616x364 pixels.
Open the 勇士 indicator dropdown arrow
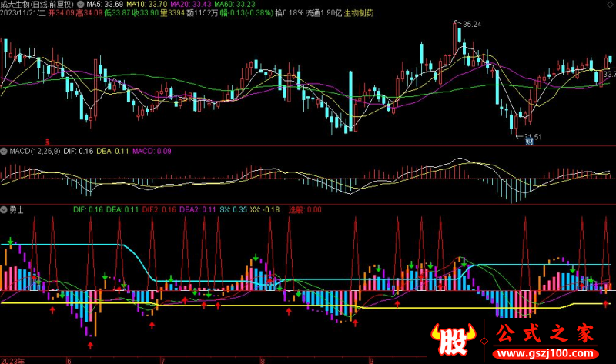(x=4, y=210)
